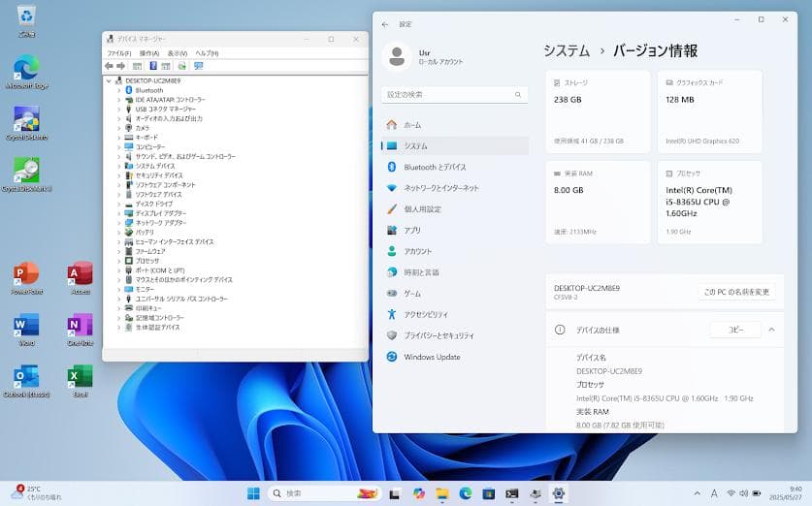Image resolution: width=812 pixels, height=506 pixels.
Task: Open 個人用設定 in Settings sidebar
Action: point(455,209)
